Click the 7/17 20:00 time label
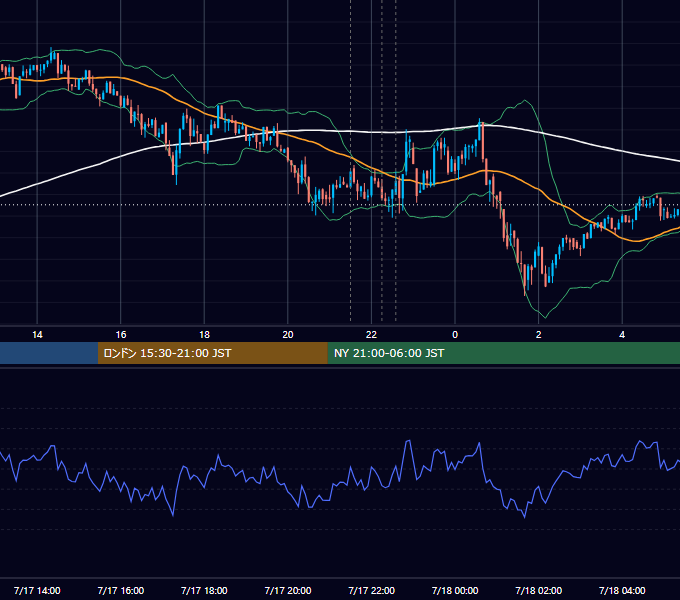Image resolution: width=680 pixels, height=600 pixels. click(288, 590)
